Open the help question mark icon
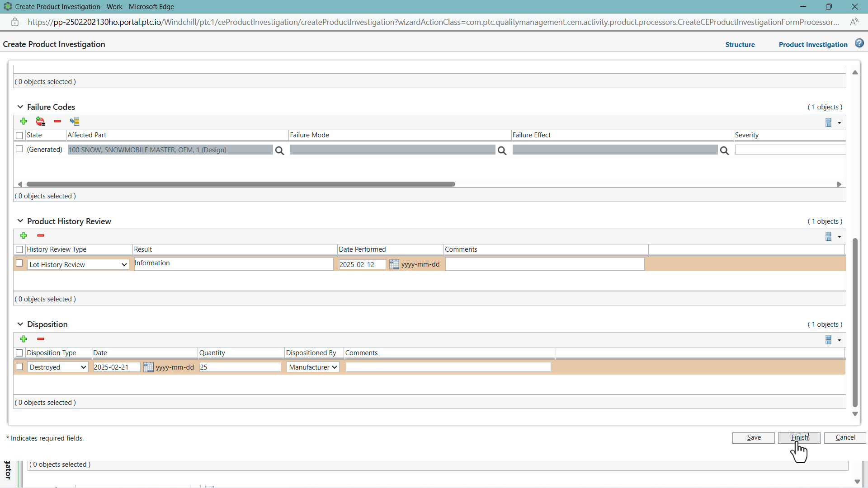 (x=859, y=43)
